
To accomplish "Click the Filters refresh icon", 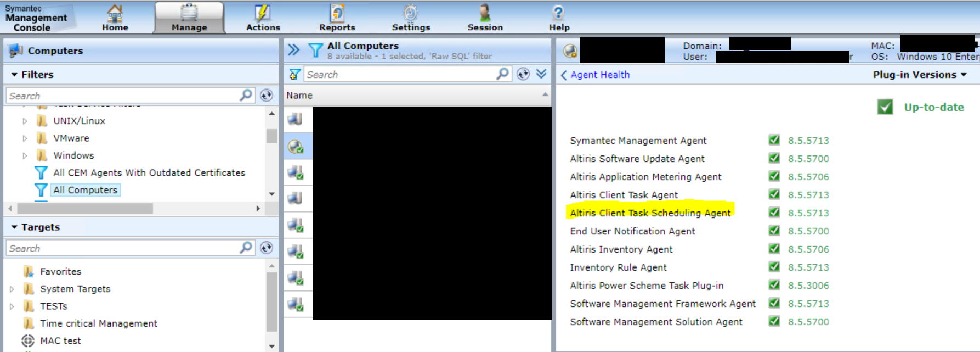I will click(267, 96).
